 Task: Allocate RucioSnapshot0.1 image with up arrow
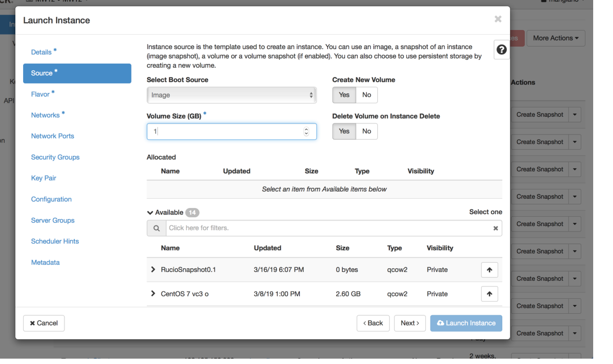click(489, 270)
